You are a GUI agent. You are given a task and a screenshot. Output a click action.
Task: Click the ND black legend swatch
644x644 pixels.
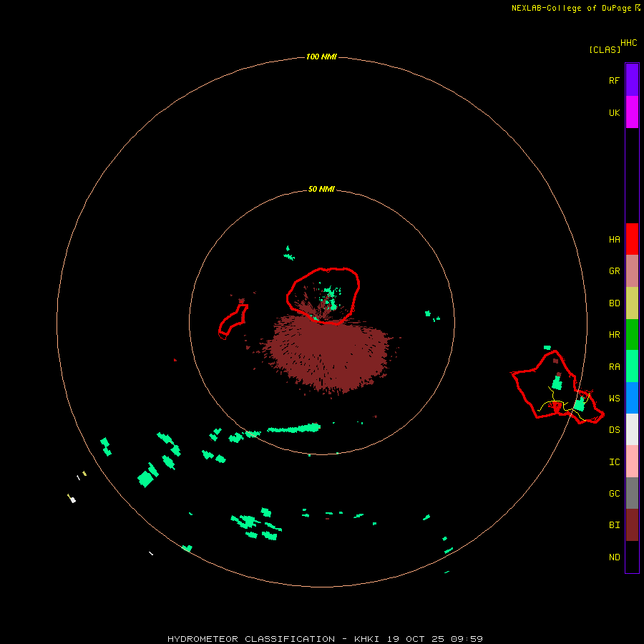pyautogui.click(x=632, y=557)
